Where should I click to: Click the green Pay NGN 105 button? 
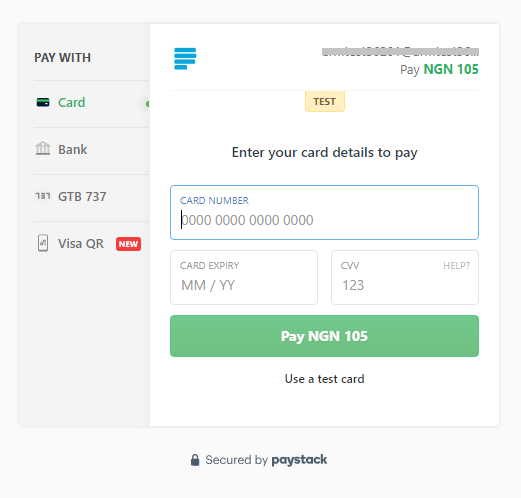click(x=324, y=336)
